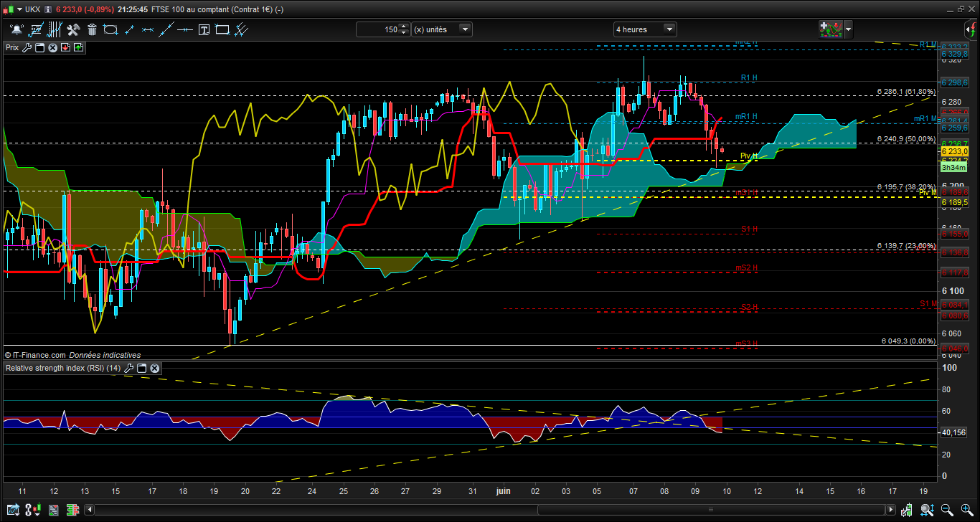Image resolution: width=980 pixels, height=522 pixels.
Task: Select the line segment drawing tool
Action: (x=130, y=29)
